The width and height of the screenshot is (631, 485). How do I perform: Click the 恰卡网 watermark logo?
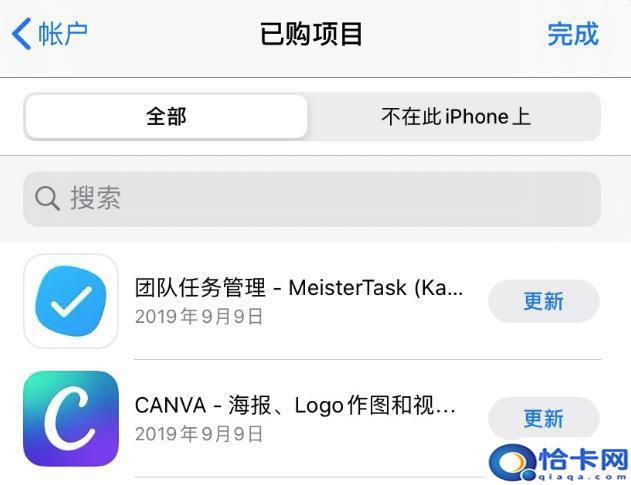[559, 462]
